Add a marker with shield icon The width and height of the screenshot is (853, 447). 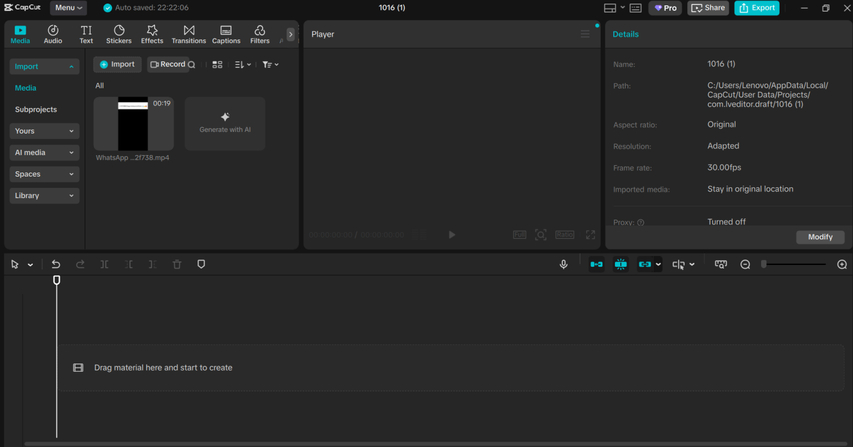coord(201,264)
